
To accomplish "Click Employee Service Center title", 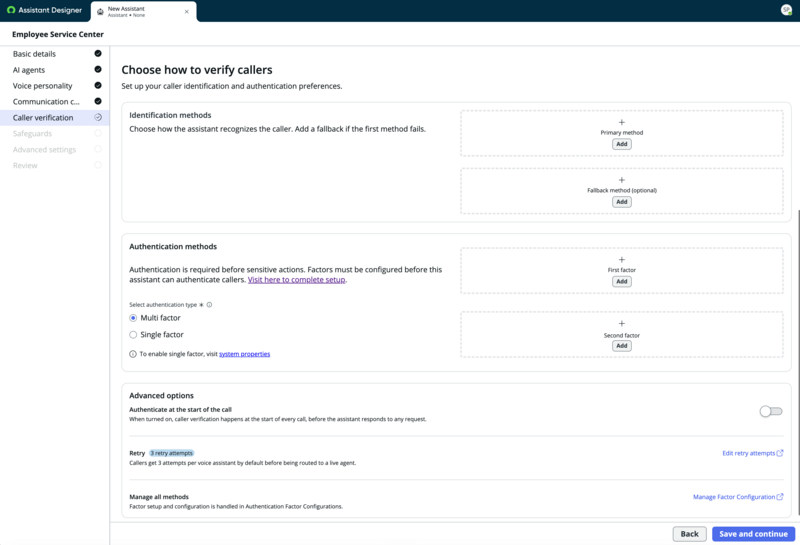I will 58,34.
